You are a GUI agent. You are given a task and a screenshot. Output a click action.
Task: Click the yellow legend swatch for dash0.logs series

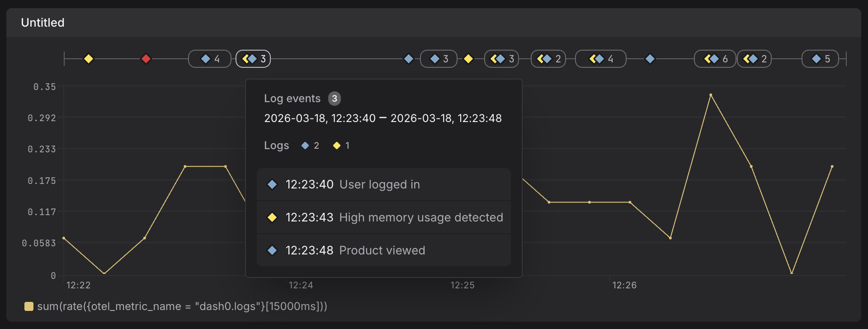pyautogui.click(x=29, y=306)
